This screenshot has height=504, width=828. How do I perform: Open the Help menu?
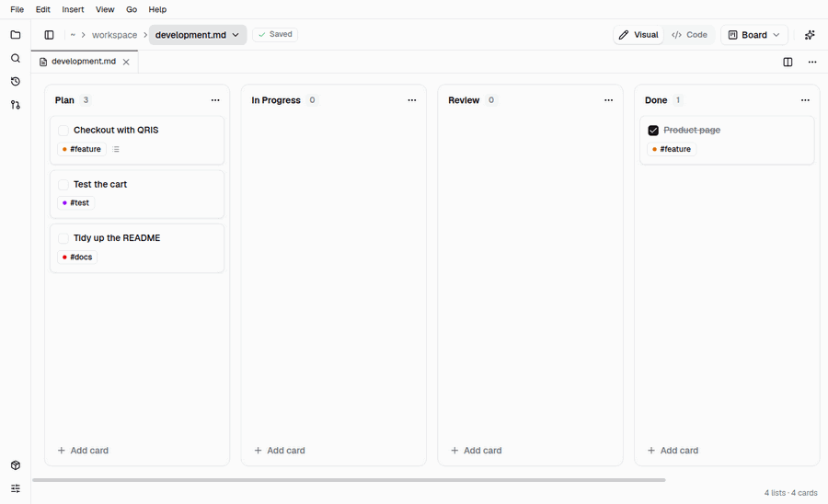[x=157, y=9]
